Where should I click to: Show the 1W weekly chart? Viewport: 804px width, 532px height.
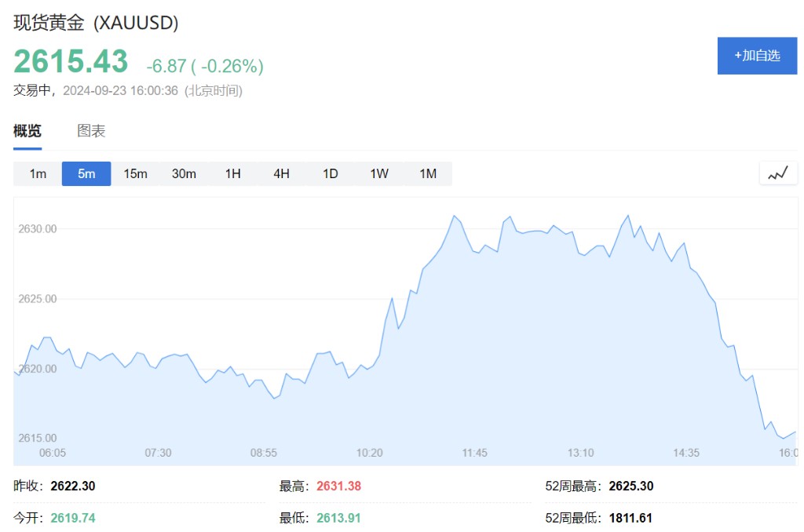379,173
